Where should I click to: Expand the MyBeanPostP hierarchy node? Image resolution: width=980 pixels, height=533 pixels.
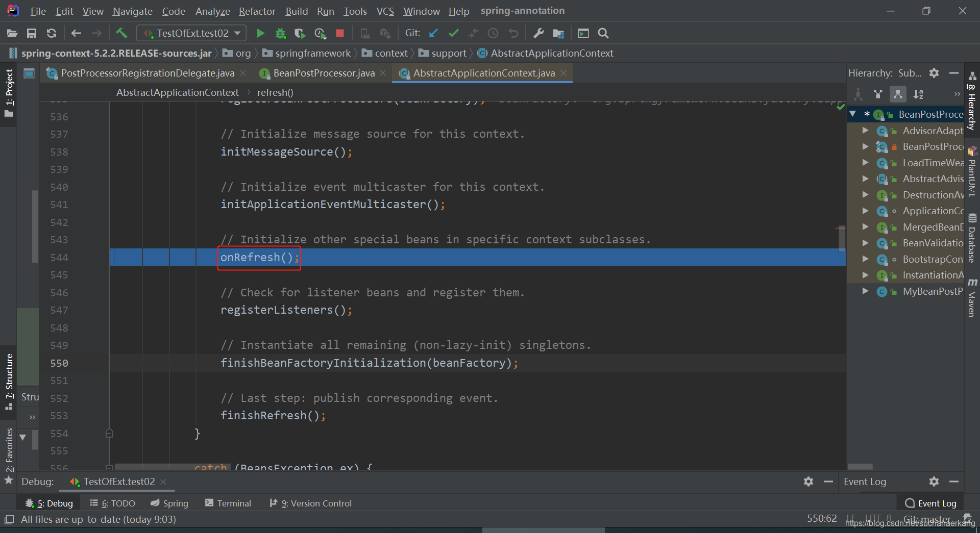click(x=865, y=291)
